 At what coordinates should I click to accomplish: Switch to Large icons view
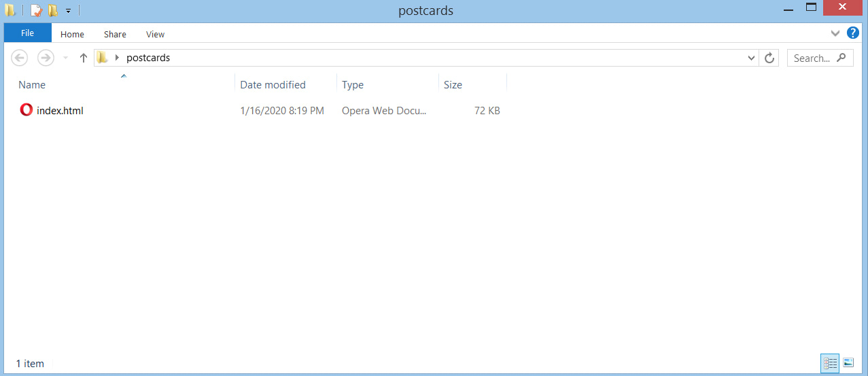coord(848,363)
